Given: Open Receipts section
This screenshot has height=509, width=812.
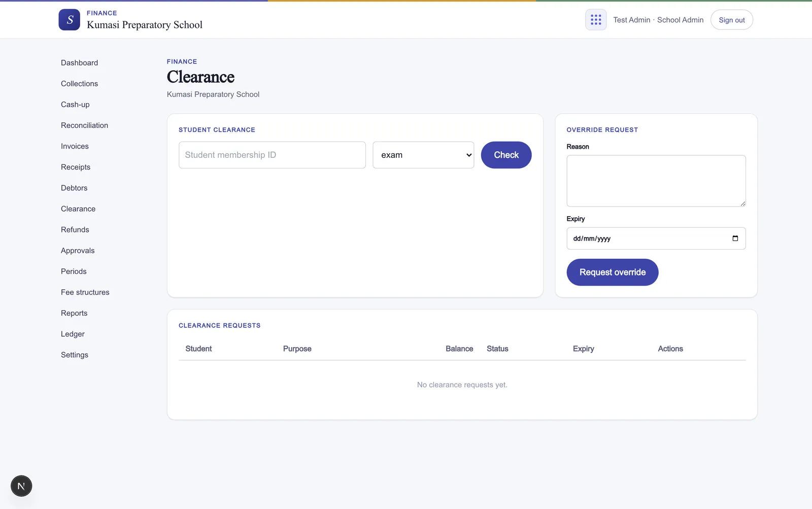Looking at the screenshot, I should point(76,167).
